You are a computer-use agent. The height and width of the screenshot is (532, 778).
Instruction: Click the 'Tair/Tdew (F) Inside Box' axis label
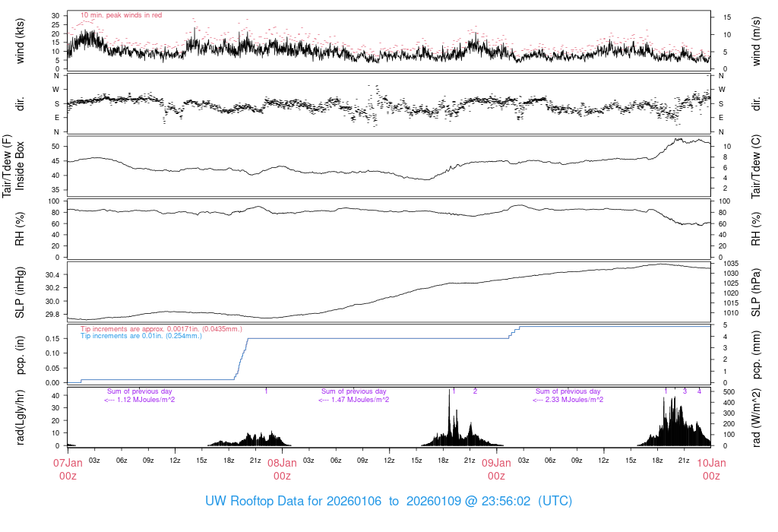point(14,166)
